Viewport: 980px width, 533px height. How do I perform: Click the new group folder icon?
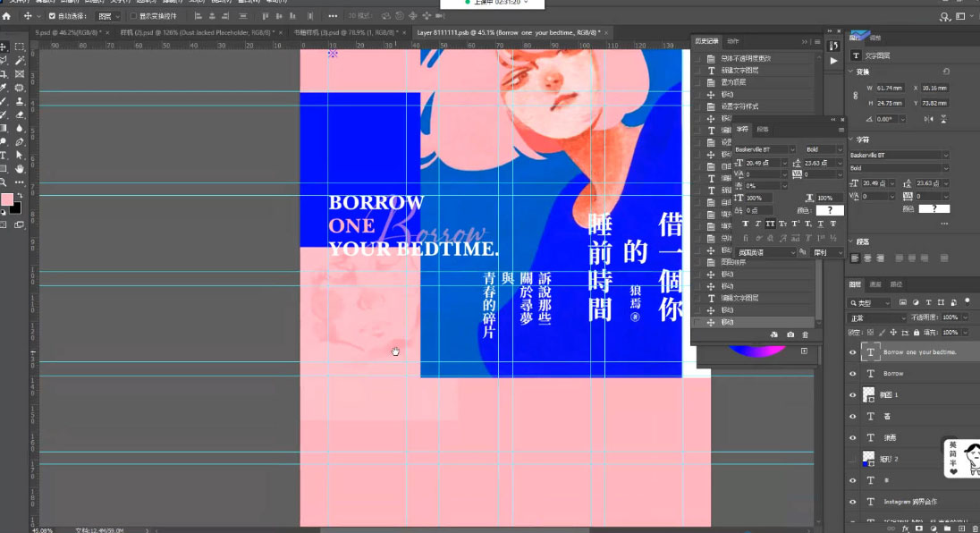[948, 529]
